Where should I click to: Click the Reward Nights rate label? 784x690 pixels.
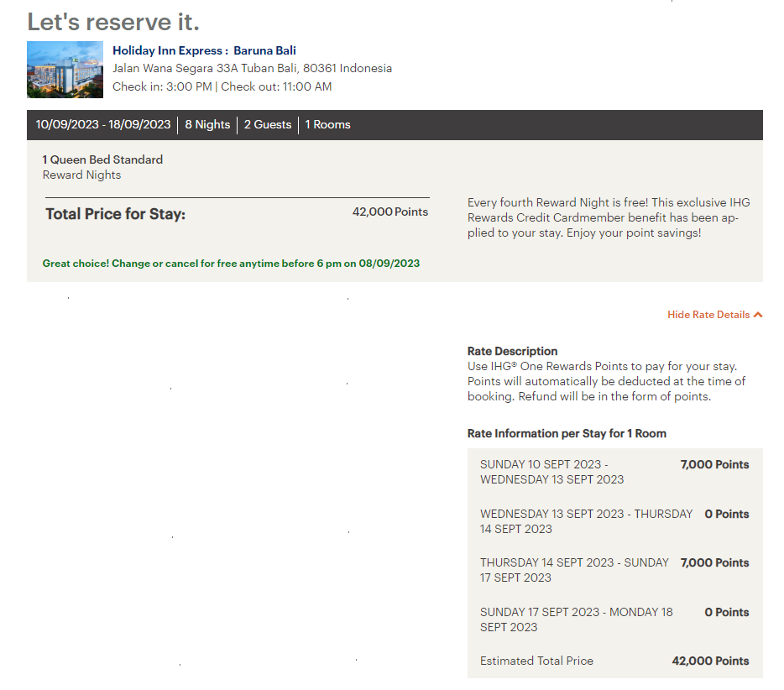[x=81, y=175]
